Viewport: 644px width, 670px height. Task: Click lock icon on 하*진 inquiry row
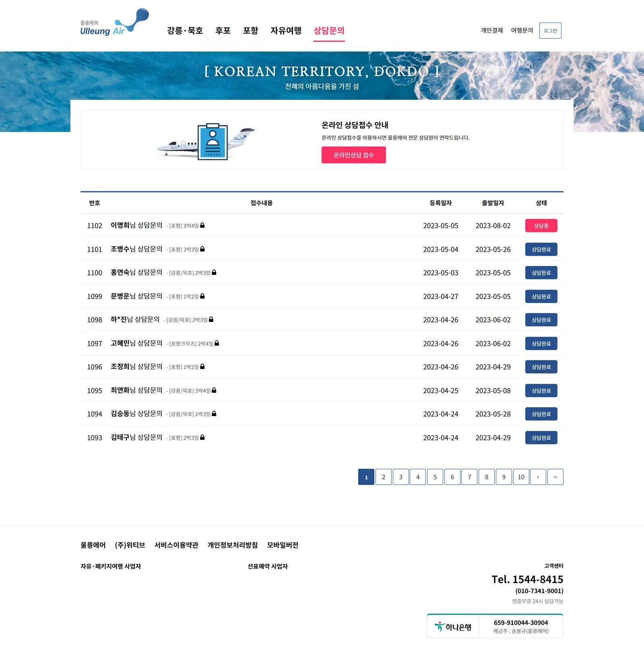click(x=211, y=320)
